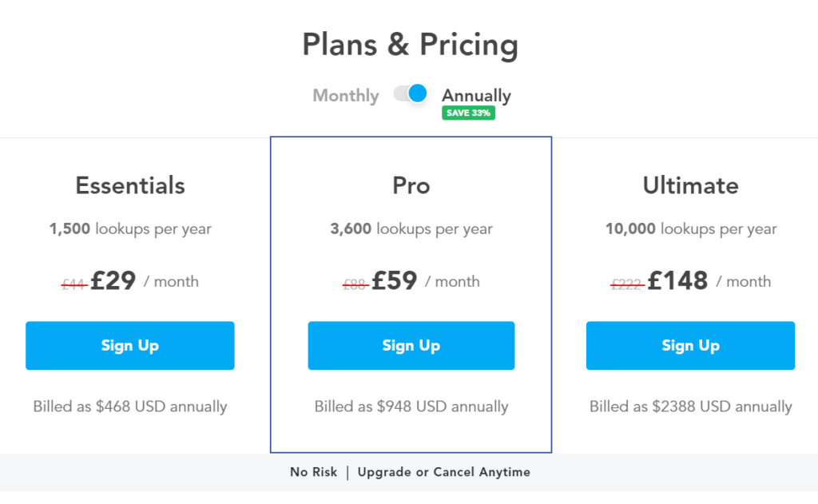The image size is (818, 504).
Task: Toggle the Monthly/Annually billing switch
Action: coord(411,94)
